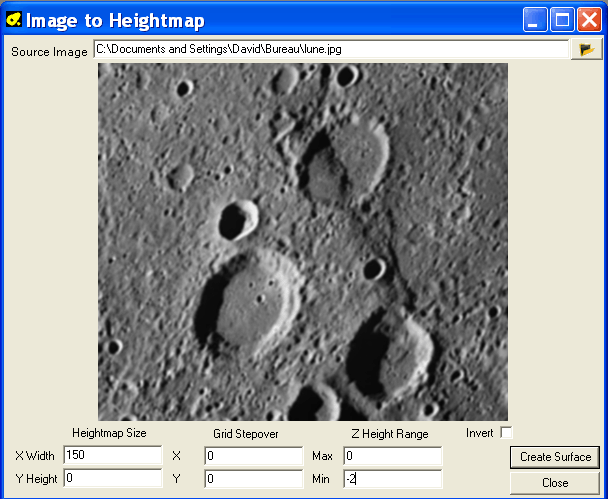Viewport: 608px width, 499px height.
Task: Click the Heightmap Size label
Action: coord(109,433)
